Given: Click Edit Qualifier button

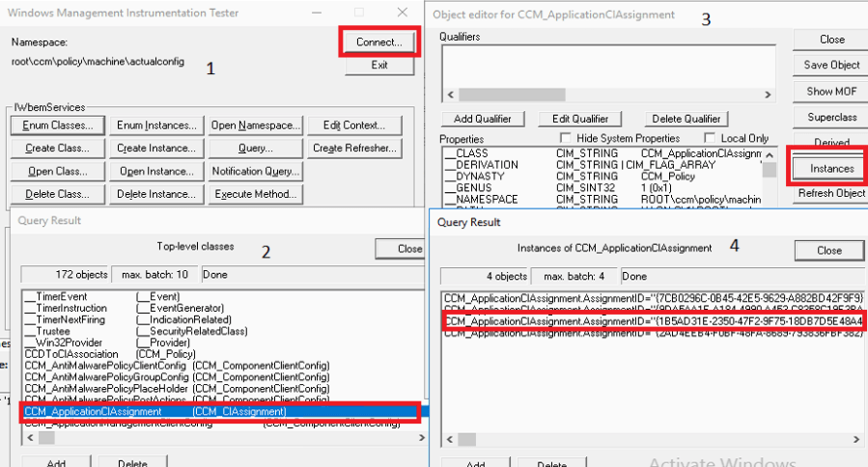Looking at the screenshot, I should (x=580, y=119).
